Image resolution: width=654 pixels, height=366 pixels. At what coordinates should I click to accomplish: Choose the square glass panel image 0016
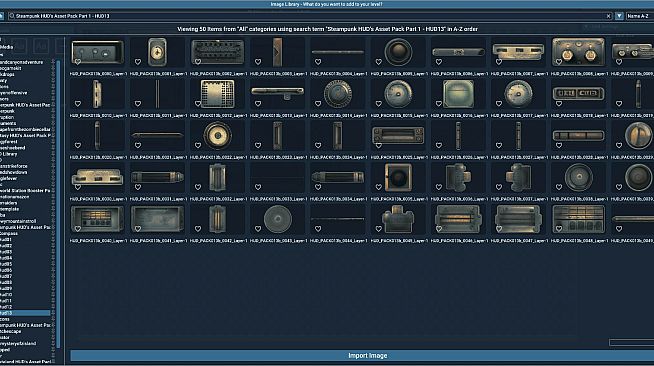point(458,94)
